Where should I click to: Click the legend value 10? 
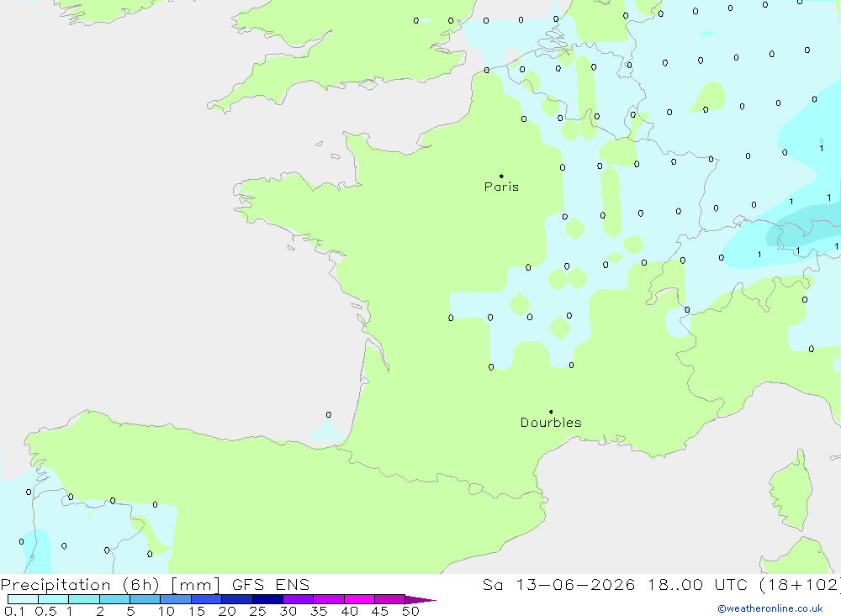tap(167, 611)
